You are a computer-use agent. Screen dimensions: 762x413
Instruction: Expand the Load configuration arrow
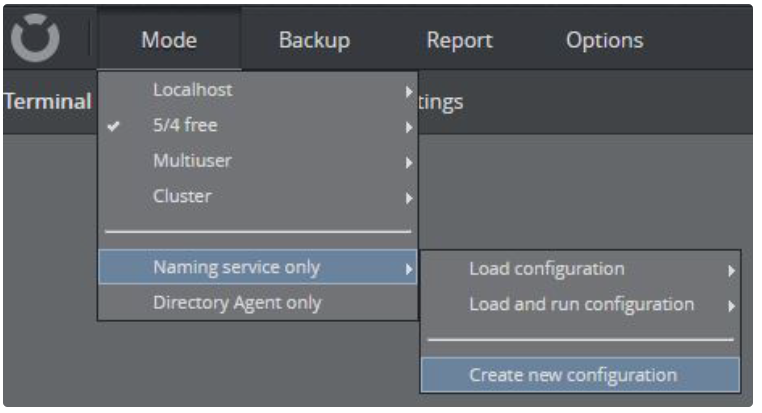(x=731, y=271)
